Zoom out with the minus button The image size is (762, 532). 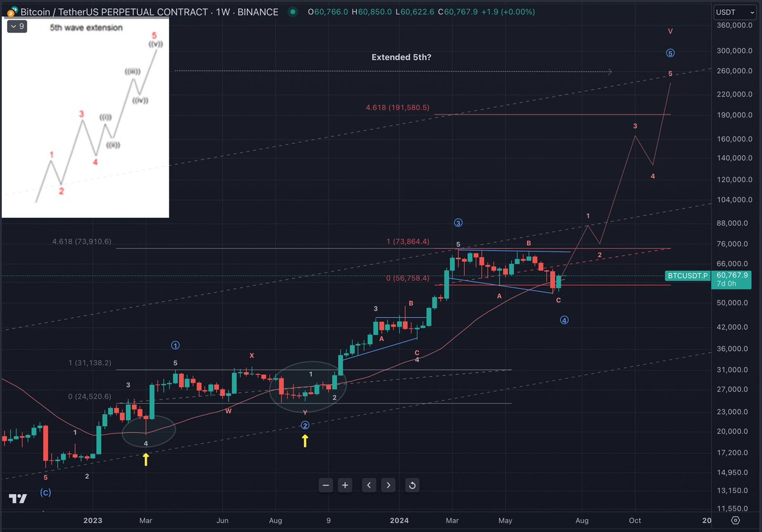[326, 486]
